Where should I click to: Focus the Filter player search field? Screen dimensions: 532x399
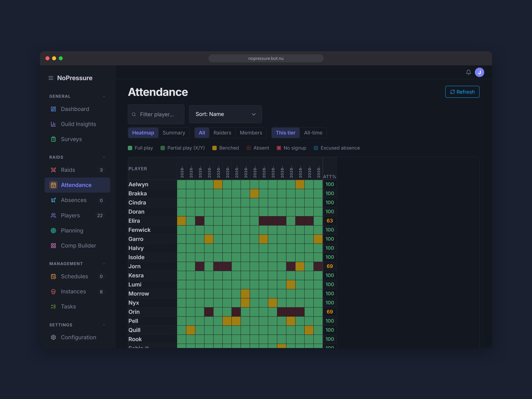click(156, 114)
